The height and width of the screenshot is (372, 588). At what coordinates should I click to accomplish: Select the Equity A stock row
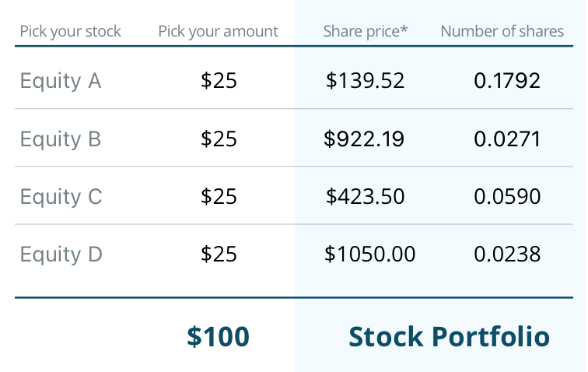61,80
